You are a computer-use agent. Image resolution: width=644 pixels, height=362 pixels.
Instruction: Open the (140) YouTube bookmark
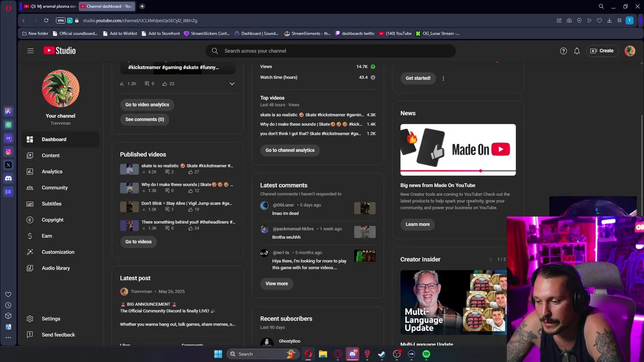(x=395, y=34)
